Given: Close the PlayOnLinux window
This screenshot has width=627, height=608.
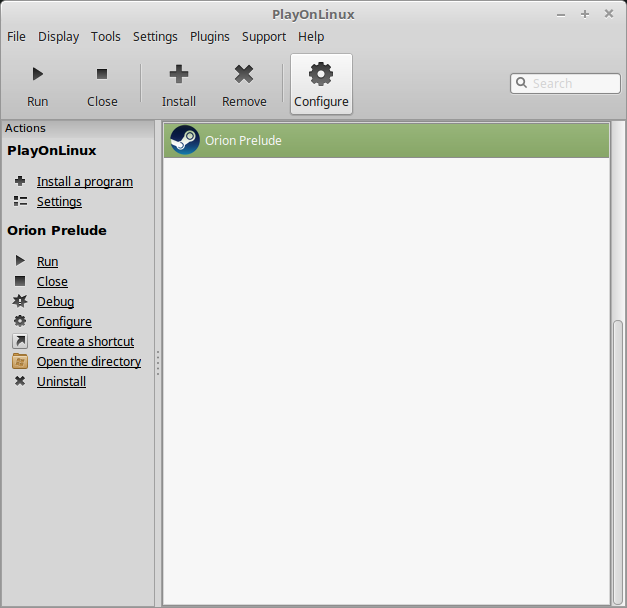Looking at the screenshot, I should tap(609, 14).
